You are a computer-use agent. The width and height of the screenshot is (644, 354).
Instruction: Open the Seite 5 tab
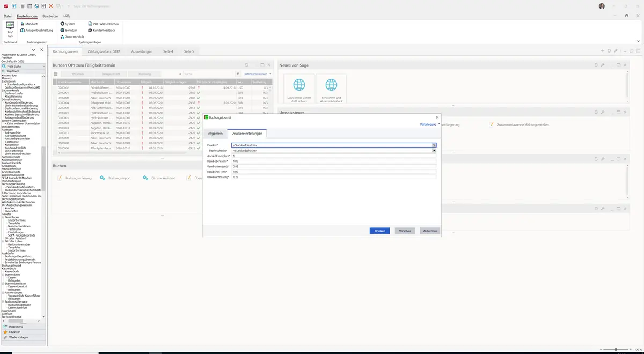point(189,51)
